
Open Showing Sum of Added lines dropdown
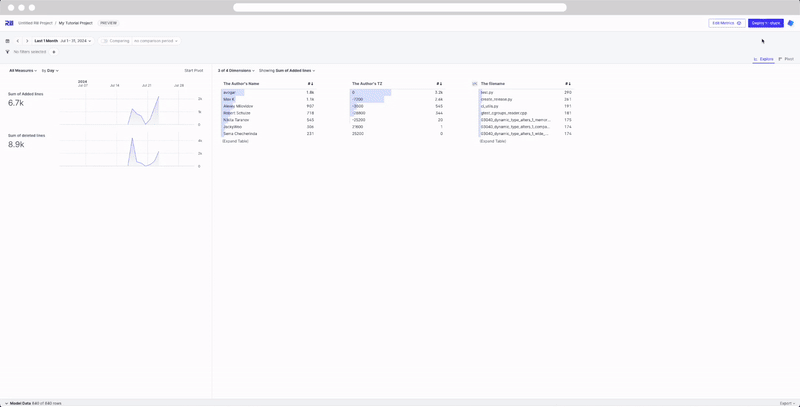pos(287,71)
